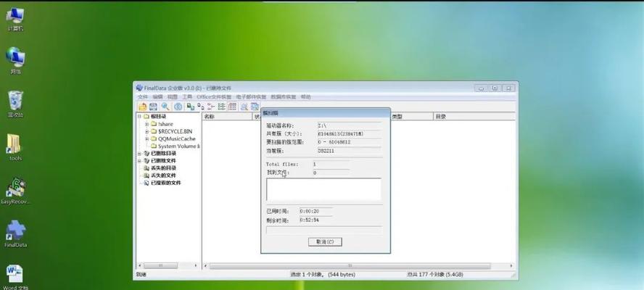Screen dimensions: 644x290
Task: Click the open folder icon in FinalData toolbar
Action: 142,107
